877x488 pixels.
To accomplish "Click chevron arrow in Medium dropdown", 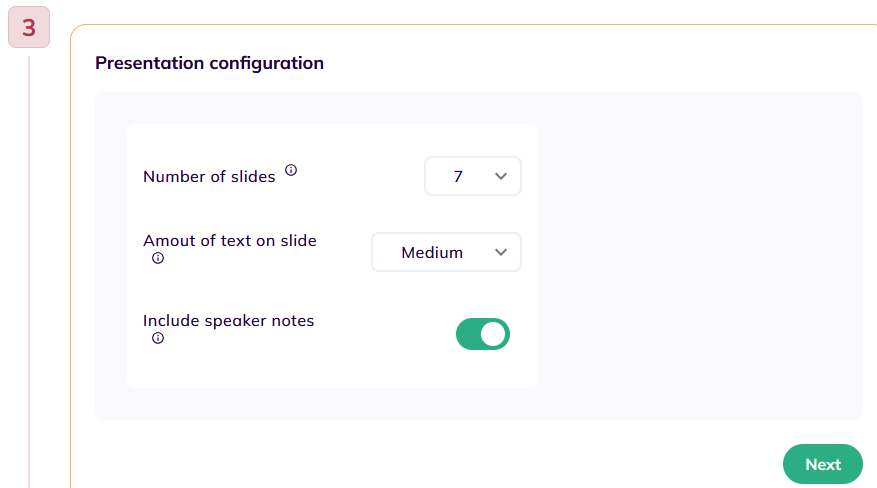I will (501, 252).
